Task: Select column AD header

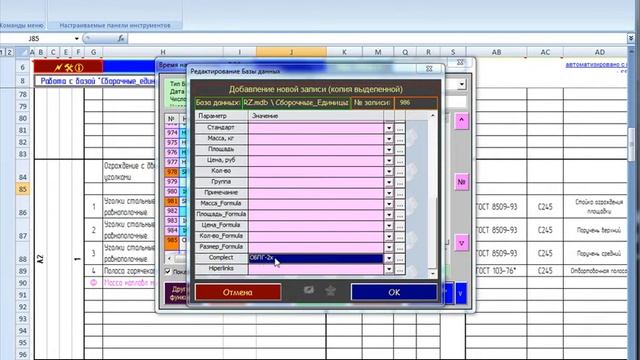Action: 599,52
